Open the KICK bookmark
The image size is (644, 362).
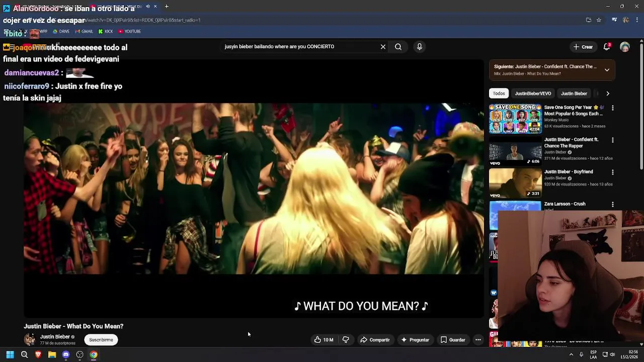[x=105, y=31]
